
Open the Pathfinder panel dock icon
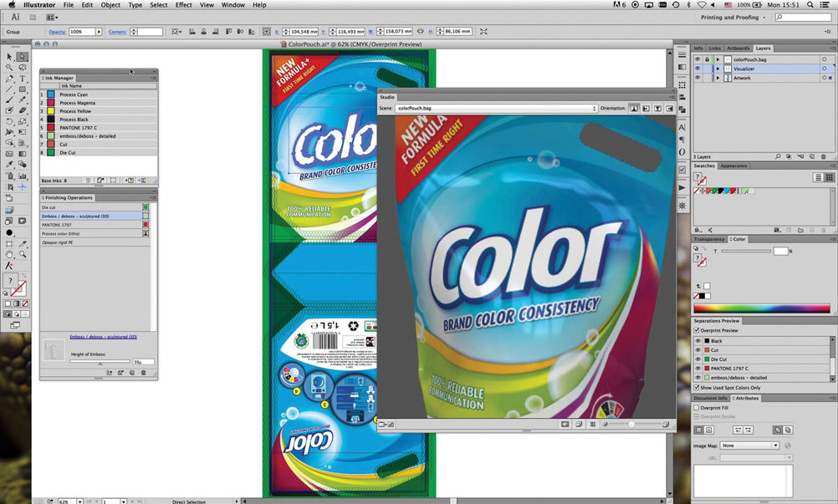[682, 109]
